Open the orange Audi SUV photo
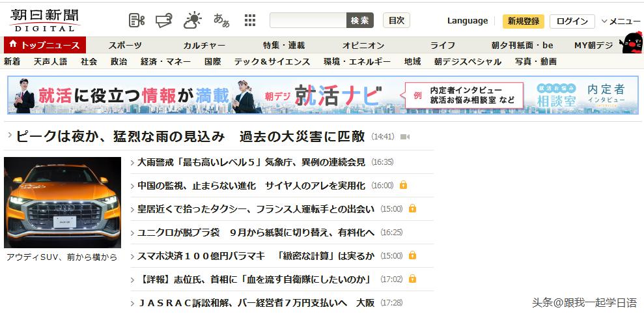 63,202
